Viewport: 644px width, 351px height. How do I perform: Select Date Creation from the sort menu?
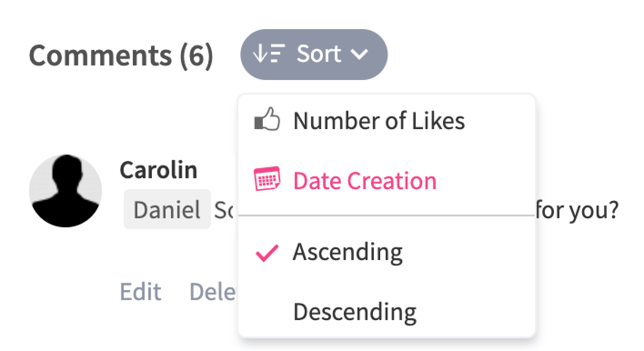[364, 180]
